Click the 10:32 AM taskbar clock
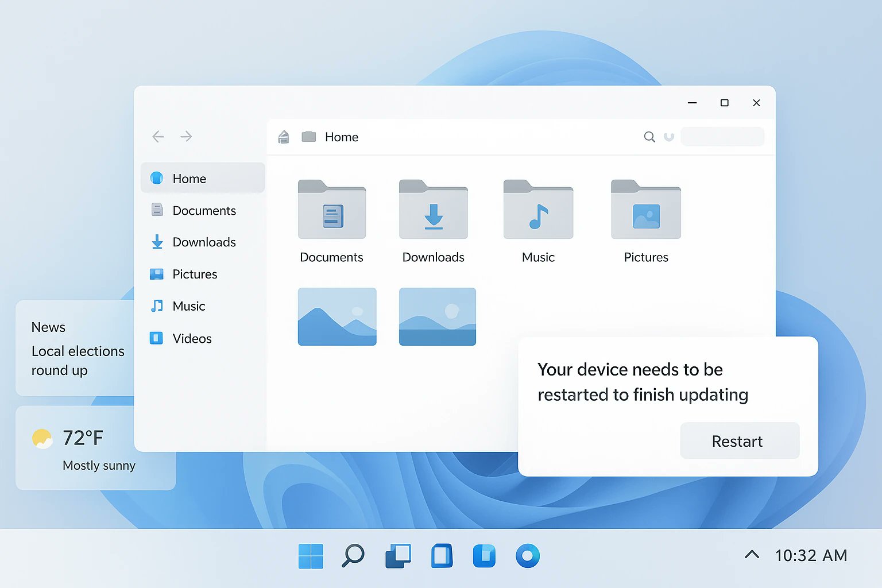This screenshot has width=882, height=588. 811,555
